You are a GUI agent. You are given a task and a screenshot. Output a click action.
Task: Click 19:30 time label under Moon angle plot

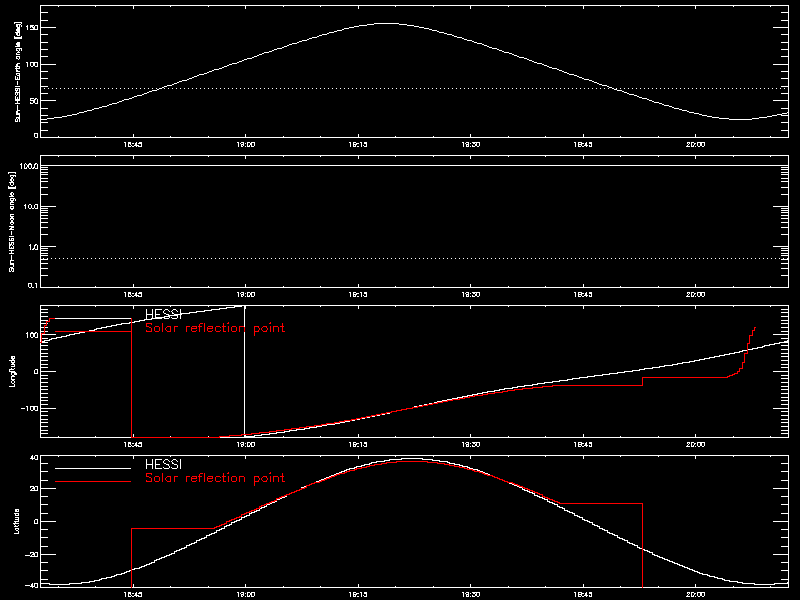[x=470, y=294]
